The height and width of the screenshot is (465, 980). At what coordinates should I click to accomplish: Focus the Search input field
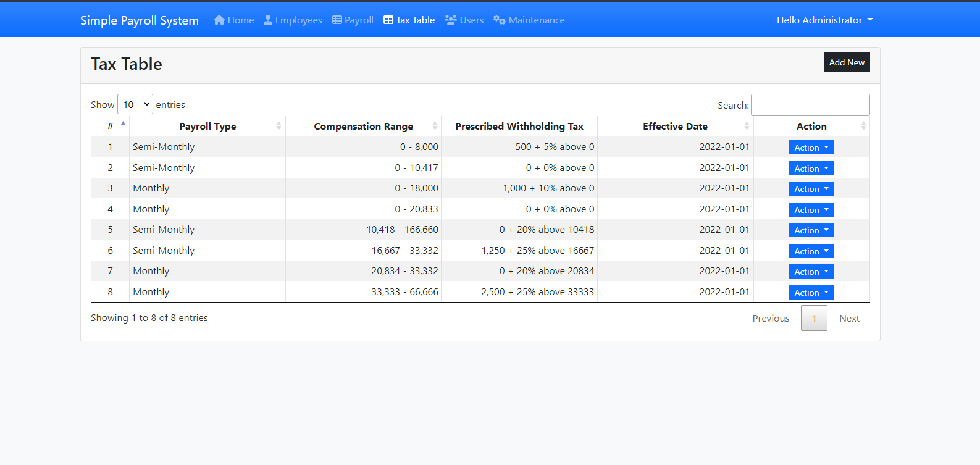[x=810, y=105]
